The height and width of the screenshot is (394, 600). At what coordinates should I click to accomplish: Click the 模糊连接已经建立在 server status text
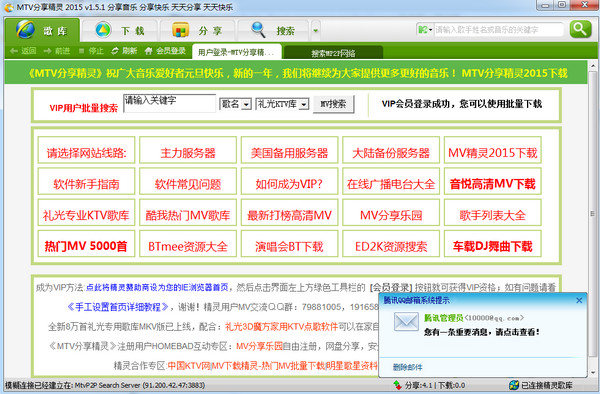(105, 385)
